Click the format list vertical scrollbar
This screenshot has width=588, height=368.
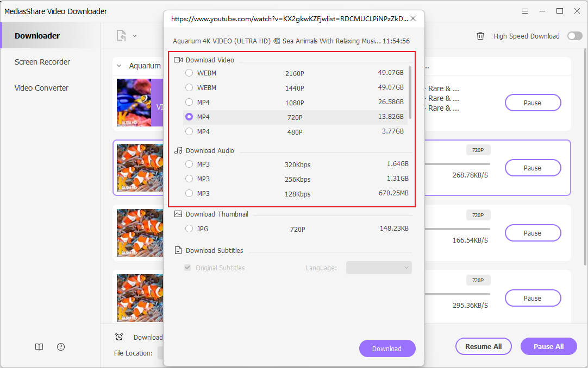click(x=410, y=92)
